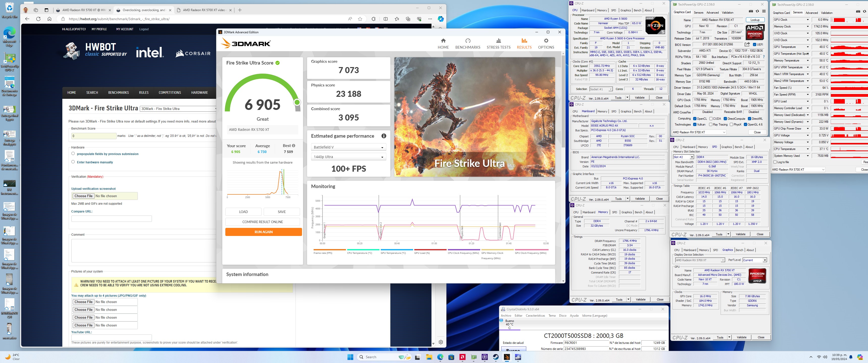
Task: Click GPU-Z Graphics Card refresh icon
Action: tap(757, 11)
